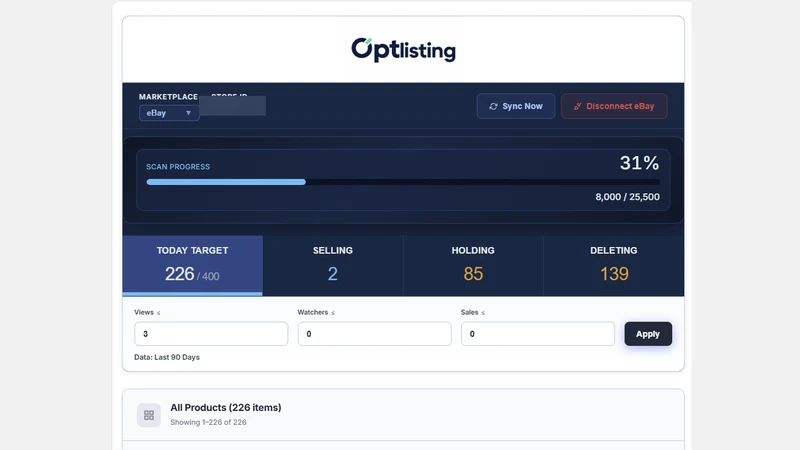The height and width of the screenshot is (450, 800).
Task: Click the unplug icon in Disconnect eBay
Action: [578, 106]
